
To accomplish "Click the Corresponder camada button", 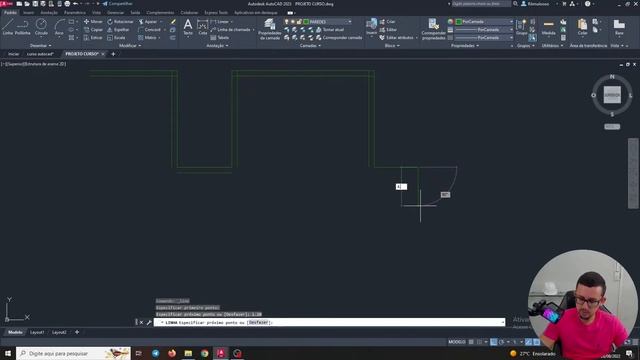I will pos(339,38).
